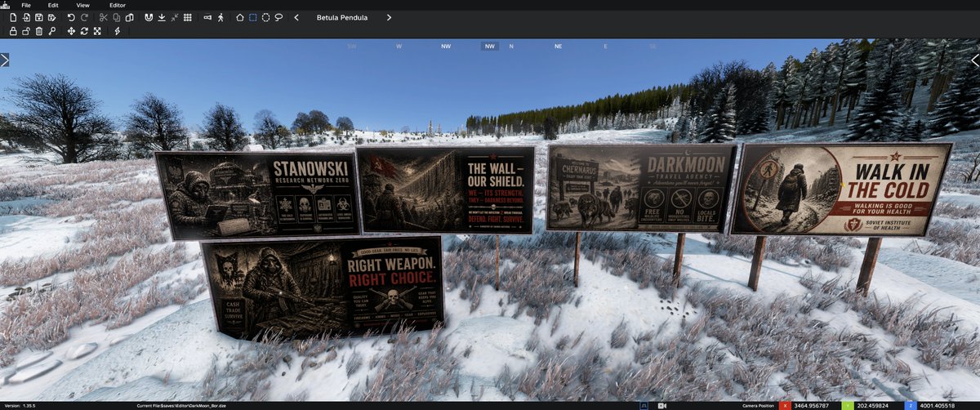The width and height of the screenshot is (980, 410).
Task: Click the Camera Position label
Action: (x=758, y=405)
